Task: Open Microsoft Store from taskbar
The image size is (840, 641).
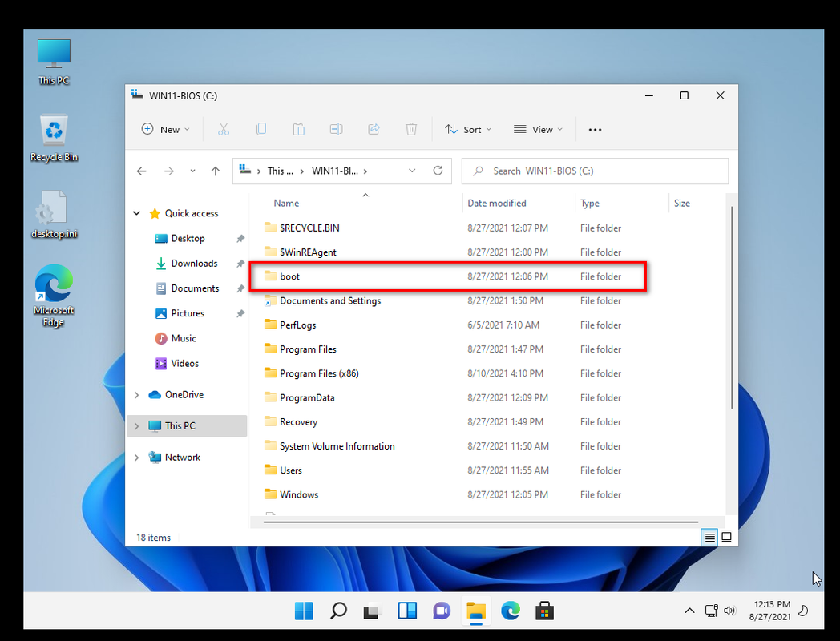Action: (x=544, y=611)
